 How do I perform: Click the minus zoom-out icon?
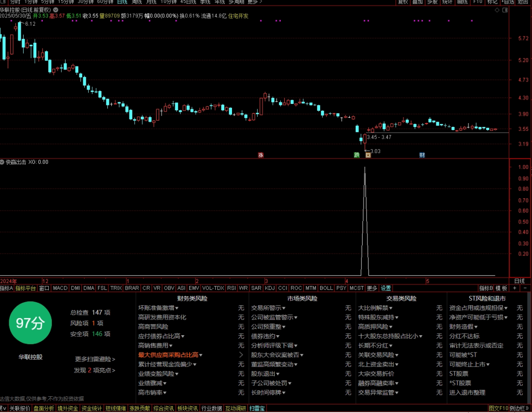pos(525,288)
